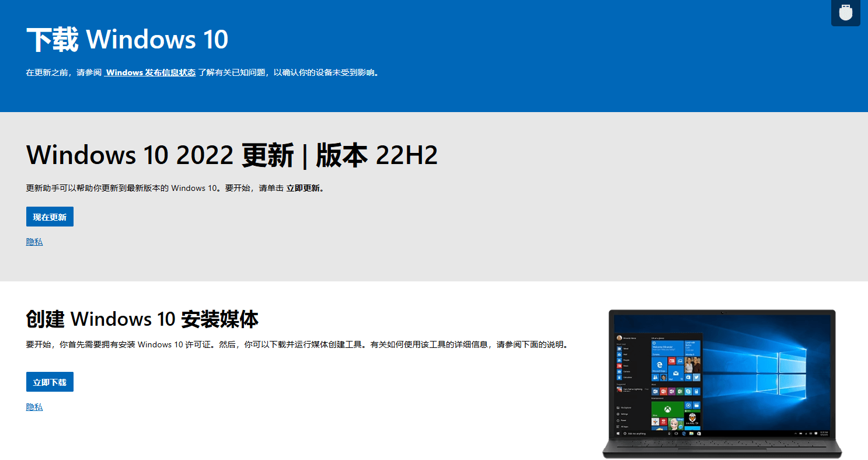The height and width of the screenshot is (460, 868).
Task: Click All Apps in the laptop Start menu
Action: point(619,426)
